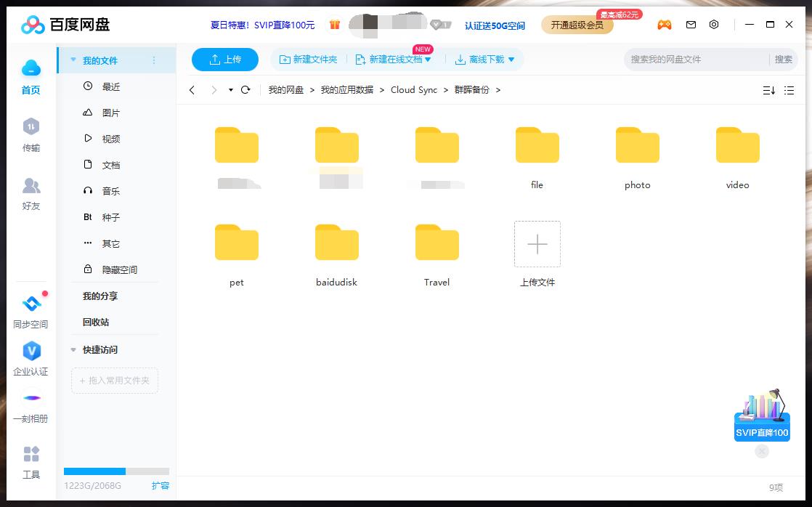The width and height of the screenshot is (812, 507).
Task: Open 一刻相册 album feature
Action: coord(31,405)
